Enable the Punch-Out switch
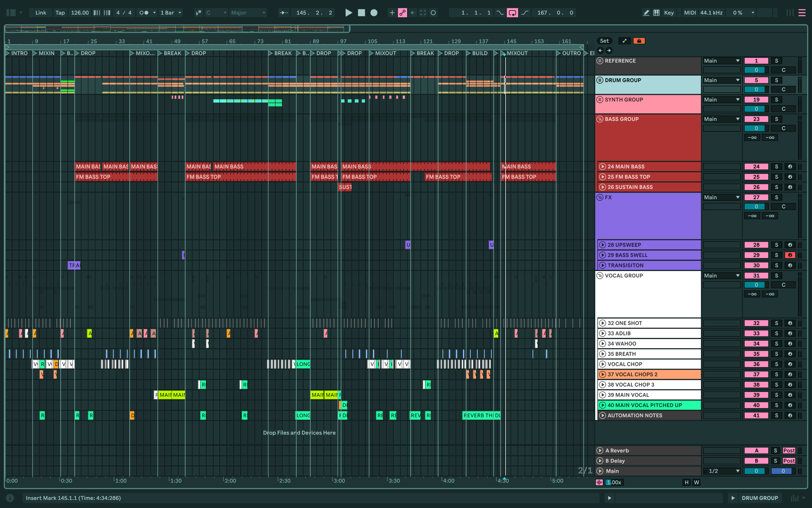The image size is (812, 508). pos(525,13)
